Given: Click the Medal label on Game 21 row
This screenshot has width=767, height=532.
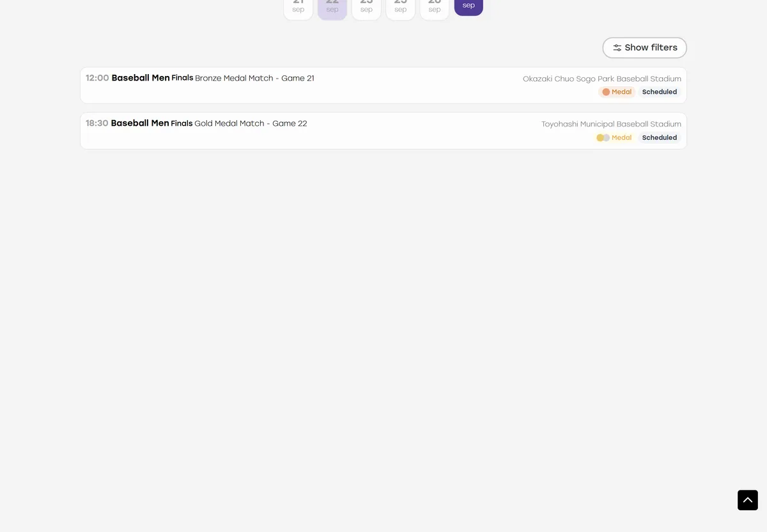Looking at the screenshot, I should coord(621,92).
